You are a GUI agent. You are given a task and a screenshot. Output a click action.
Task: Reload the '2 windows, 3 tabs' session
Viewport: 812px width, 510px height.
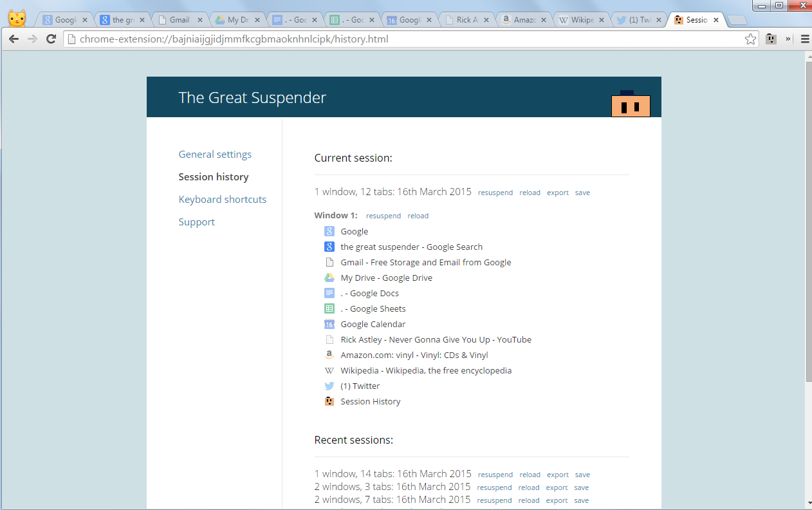[529, 487]
